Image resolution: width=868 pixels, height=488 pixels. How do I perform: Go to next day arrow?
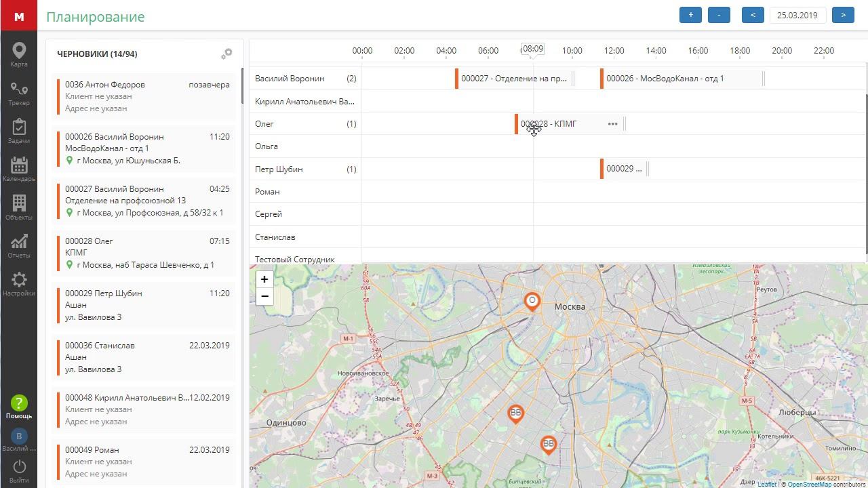tap(843, 15)
